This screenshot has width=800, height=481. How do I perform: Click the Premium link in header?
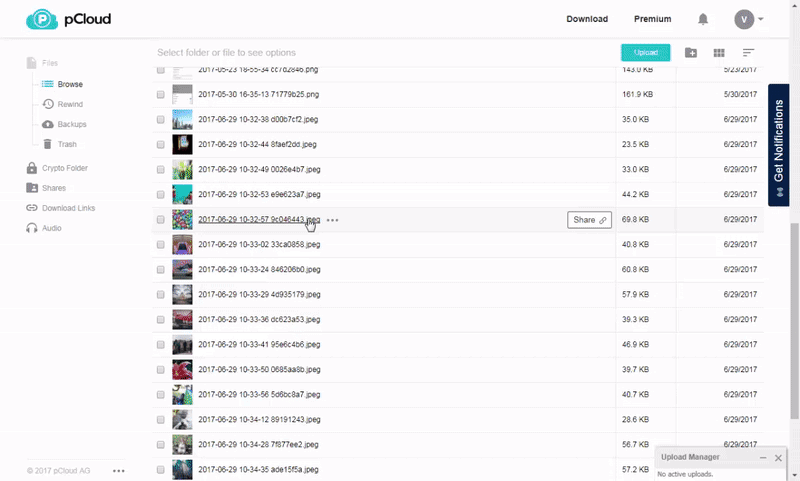tap(653, 19)
